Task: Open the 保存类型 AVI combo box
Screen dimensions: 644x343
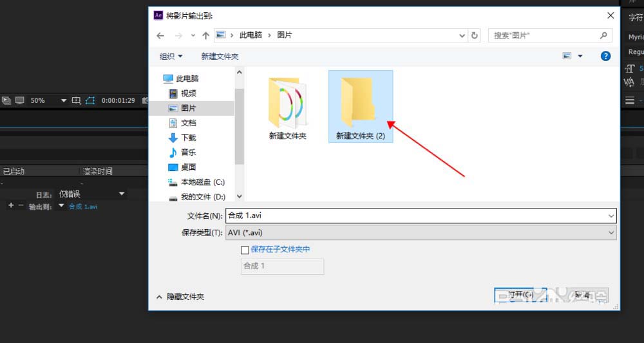Action: (421, 232)
